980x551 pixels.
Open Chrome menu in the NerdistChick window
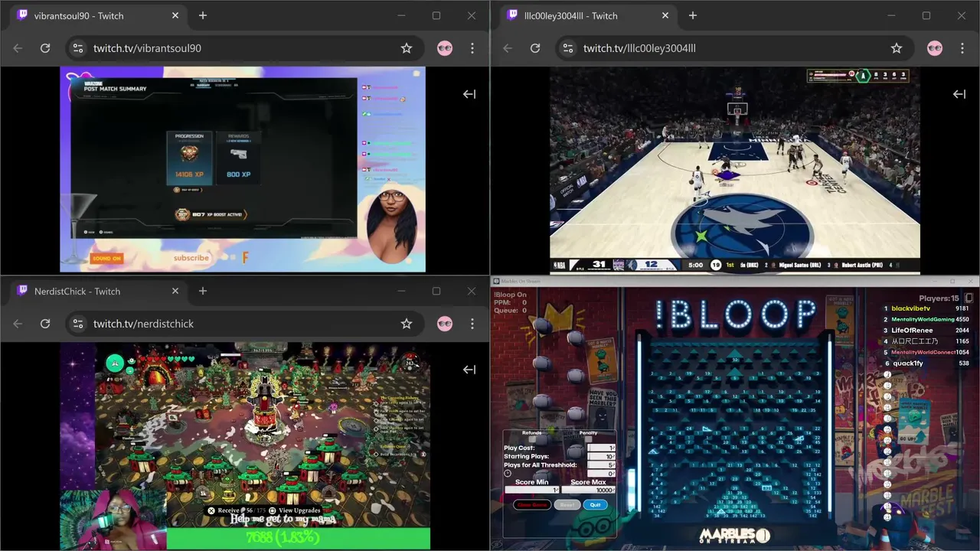(472, 324)
